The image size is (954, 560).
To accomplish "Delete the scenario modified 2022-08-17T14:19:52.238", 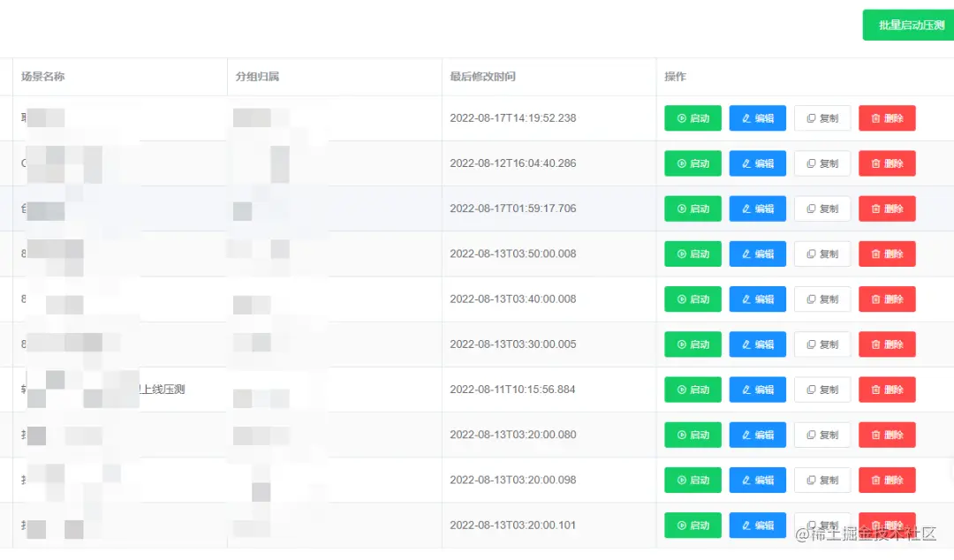I will pyautogui.click(x=887, y=118).
